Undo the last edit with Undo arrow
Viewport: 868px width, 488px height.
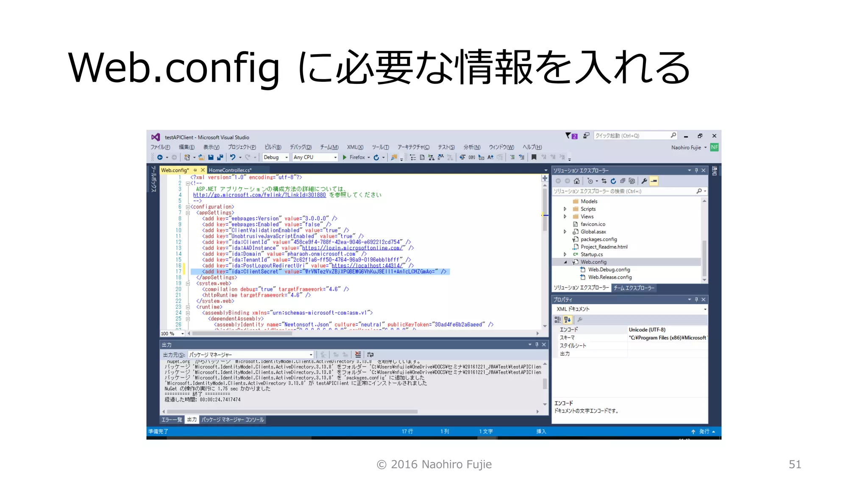233,158
